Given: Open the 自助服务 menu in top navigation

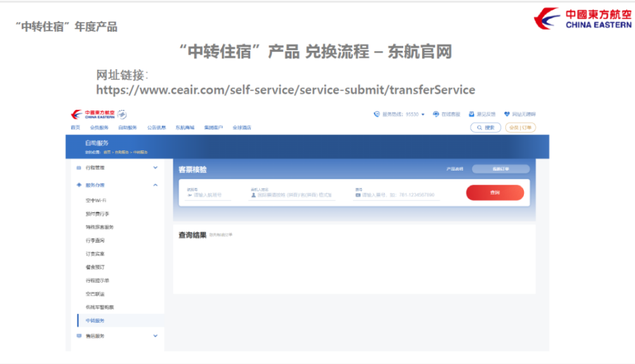Looking at the screenshot, I should 127,127.
